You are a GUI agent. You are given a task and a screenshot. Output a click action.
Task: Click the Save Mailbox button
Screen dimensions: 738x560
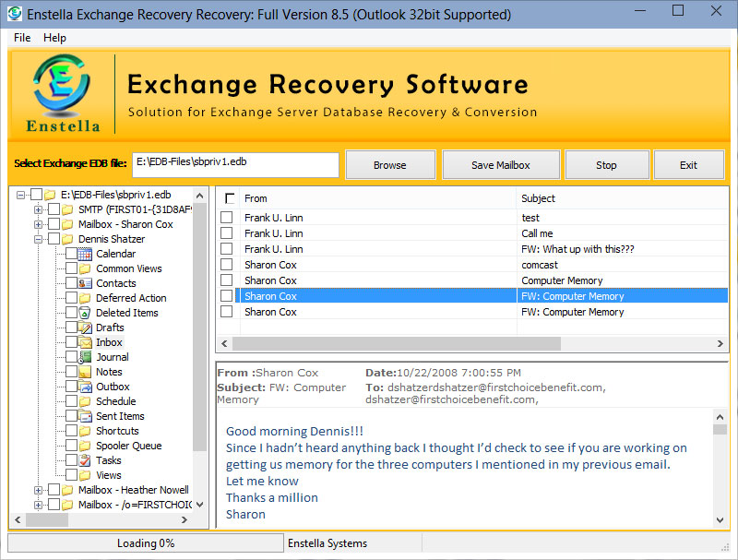tap(501, 165)
